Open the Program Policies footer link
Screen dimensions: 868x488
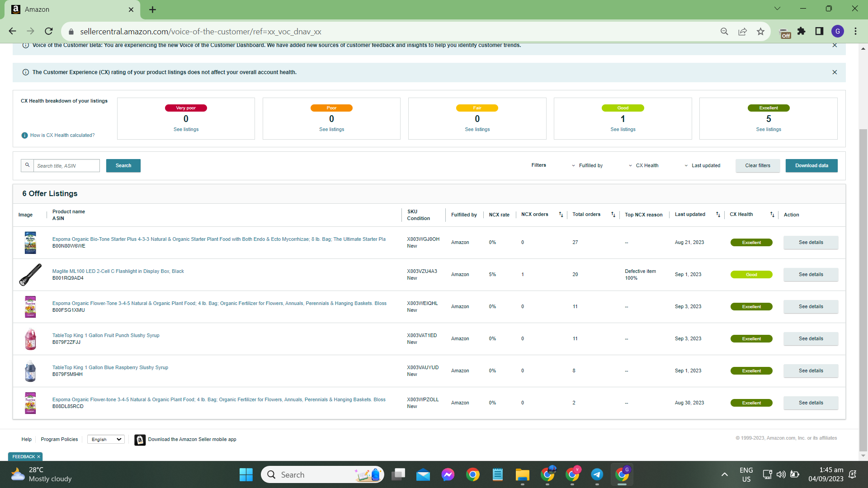(x=59, y=439)
